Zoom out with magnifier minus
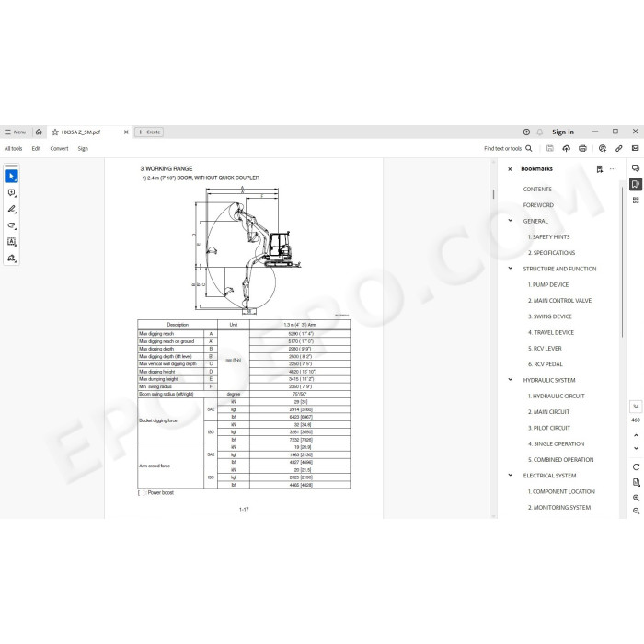Screen dimensions: 644x644 636,512
